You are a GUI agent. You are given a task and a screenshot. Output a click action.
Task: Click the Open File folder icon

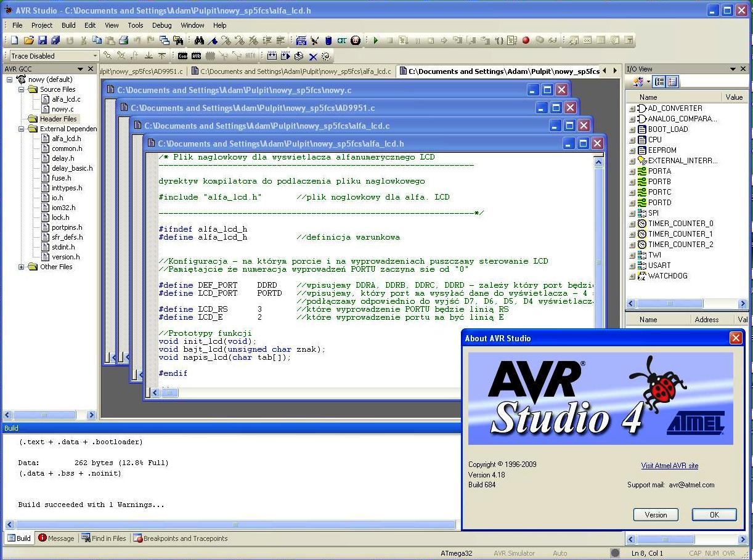coord(29,41)
